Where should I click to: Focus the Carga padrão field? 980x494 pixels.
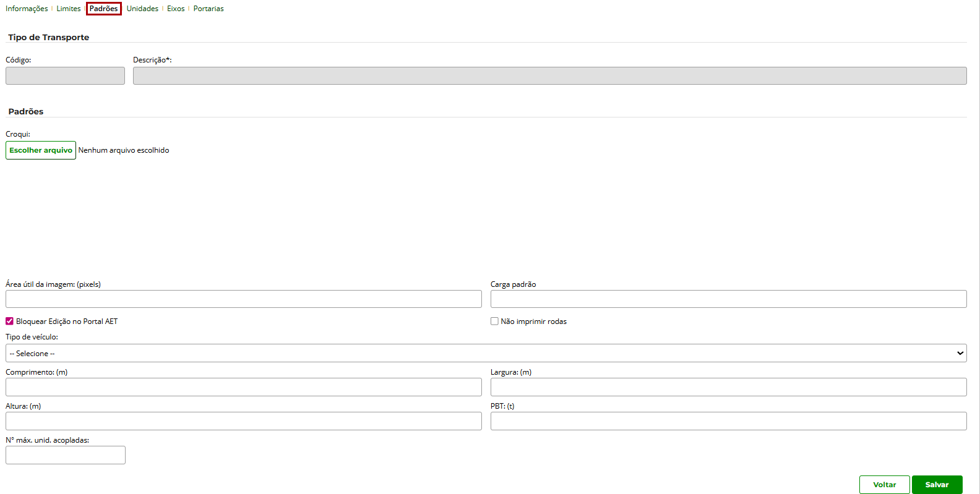pyautogui.click(x=728, y=299)
